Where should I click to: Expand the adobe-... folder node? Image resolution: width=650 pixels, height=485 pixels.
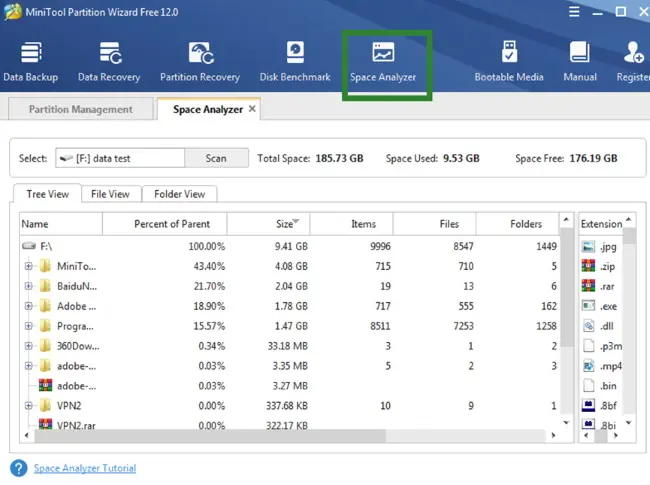click(x=29, y=366)
